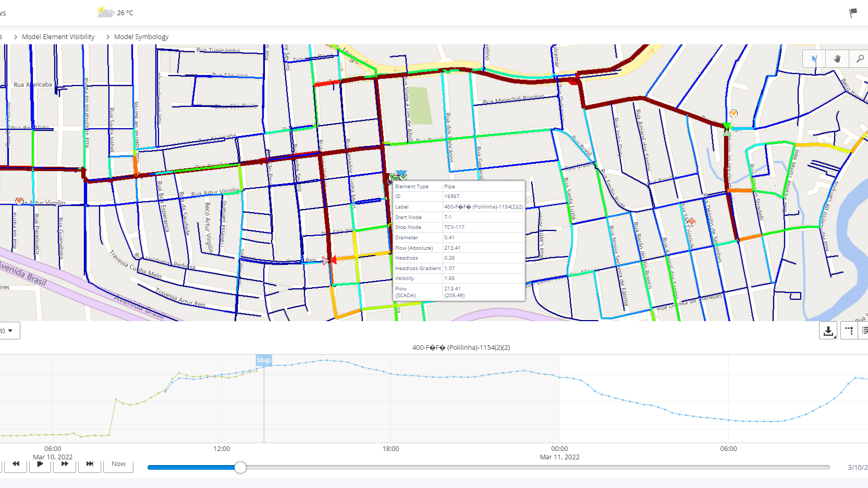Click the rewind step-back button
The height and width of the screenshot is (488, 868).
[16, 464]
